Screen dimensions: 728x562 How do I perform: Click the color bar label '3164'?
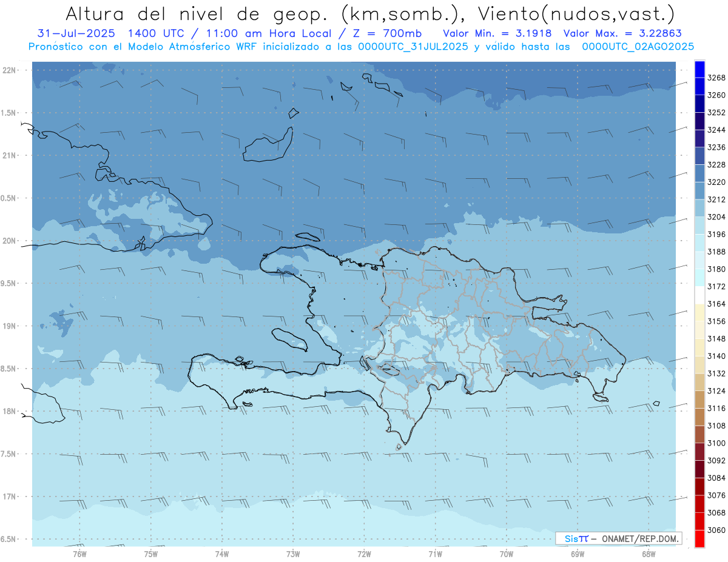[x=716, y=304]
